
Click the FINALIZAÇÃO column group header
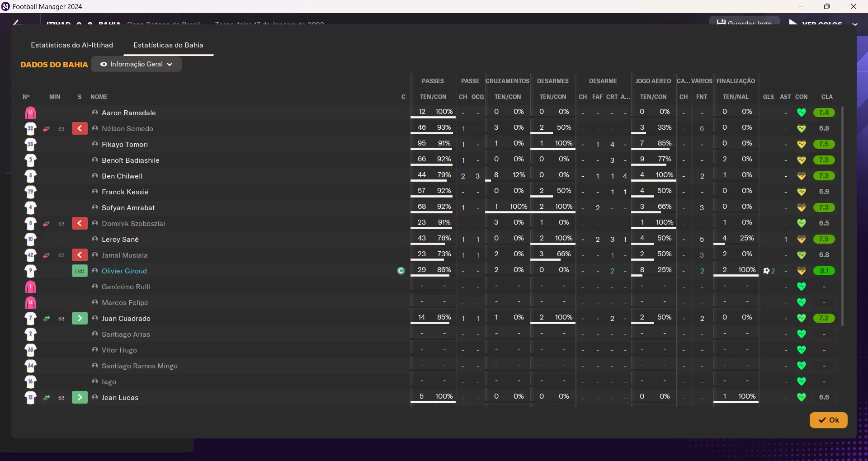pyautogui.click(x=736, y=81)
